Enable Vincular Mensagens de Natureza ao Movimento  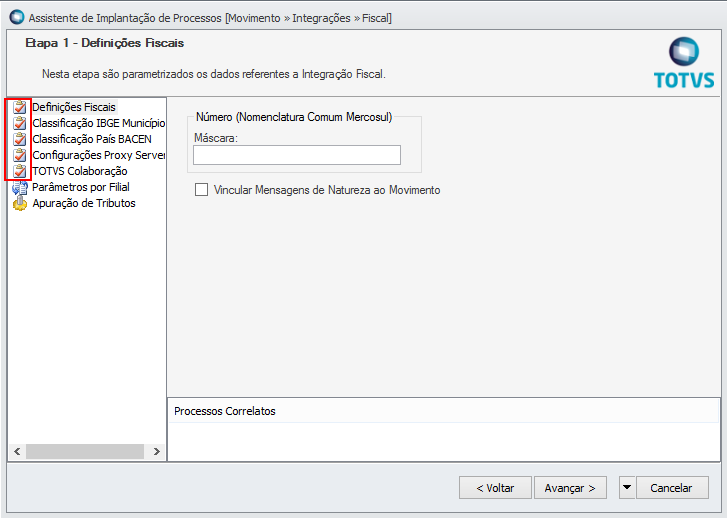[x=201, y=190]
